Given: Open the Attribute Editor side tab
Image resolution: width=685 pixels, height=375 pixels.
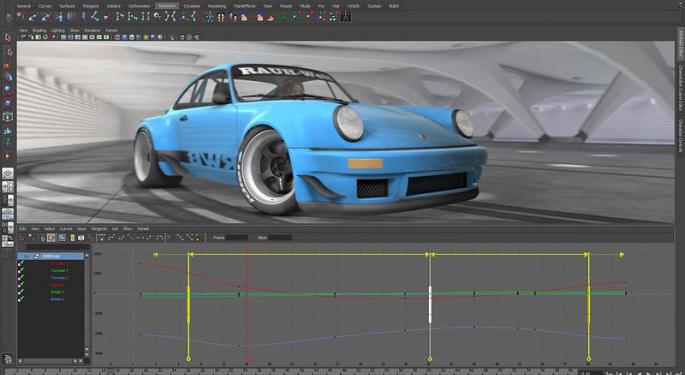Looking at the screenshot, I should tap(681, 44).
